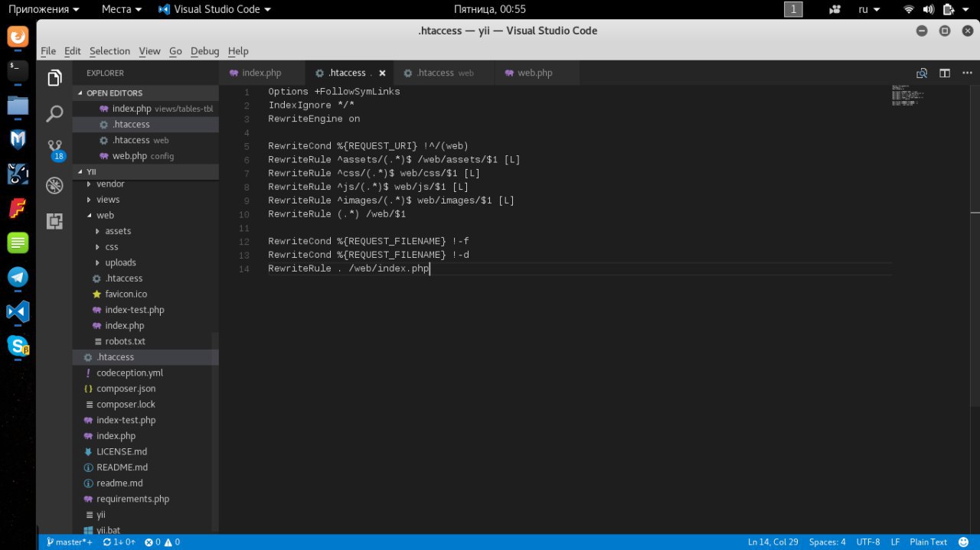
Task: Launch Metasploit icon in the dock
Action: pyautogui.click(x=18, y=140)
